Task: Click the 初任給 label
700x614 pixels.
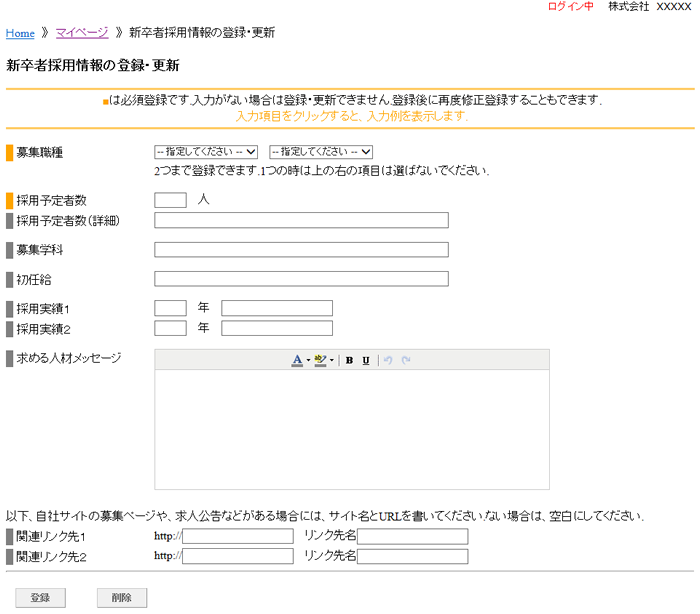Action: pos(34,280)
